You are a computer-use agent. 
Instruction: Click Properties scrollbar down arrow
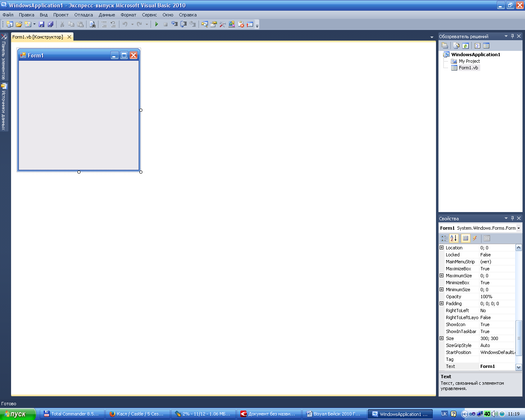(518, 367)
